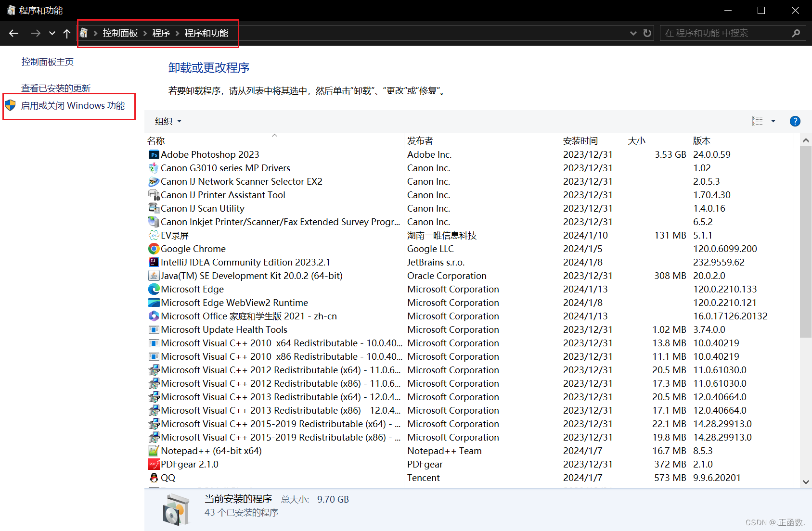Open the recent locations dropdown arrow
The width and height of the screenshot is (812, 531).
[x=52, y=33]
